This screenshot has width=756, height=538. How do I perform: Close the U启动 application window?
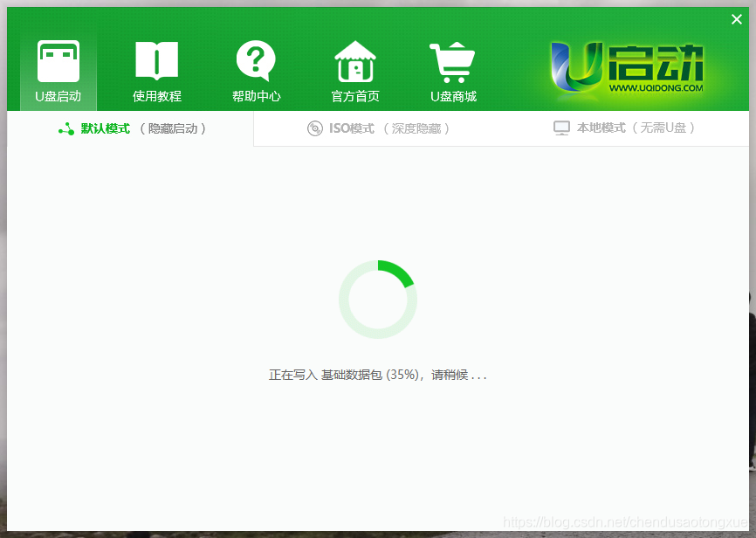(x=737, y=18)
